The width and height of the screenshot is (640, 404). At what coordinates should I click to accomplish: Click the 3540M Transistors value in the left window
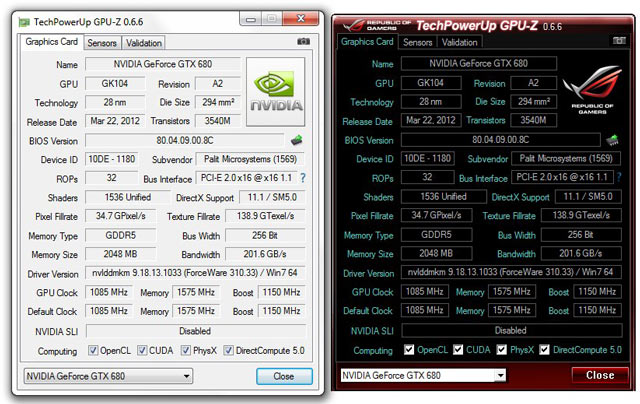click(218, 121)
